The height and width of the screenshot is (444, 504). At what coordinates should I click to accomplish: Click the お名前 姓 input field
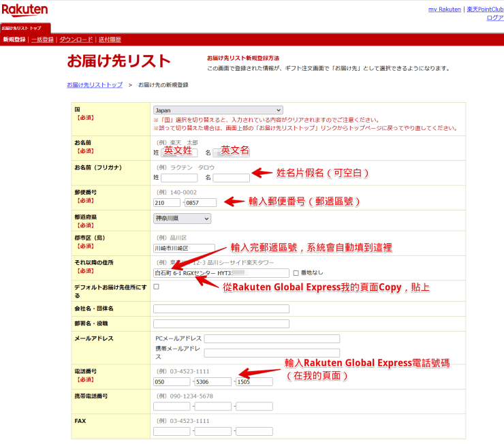click(x=179, y=153)
